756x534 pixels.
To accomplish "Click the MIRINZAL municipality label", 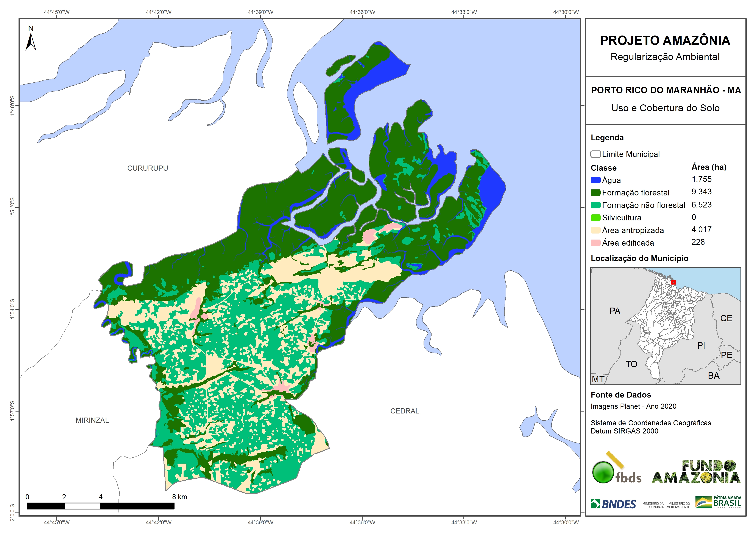I will coord(92,420).
